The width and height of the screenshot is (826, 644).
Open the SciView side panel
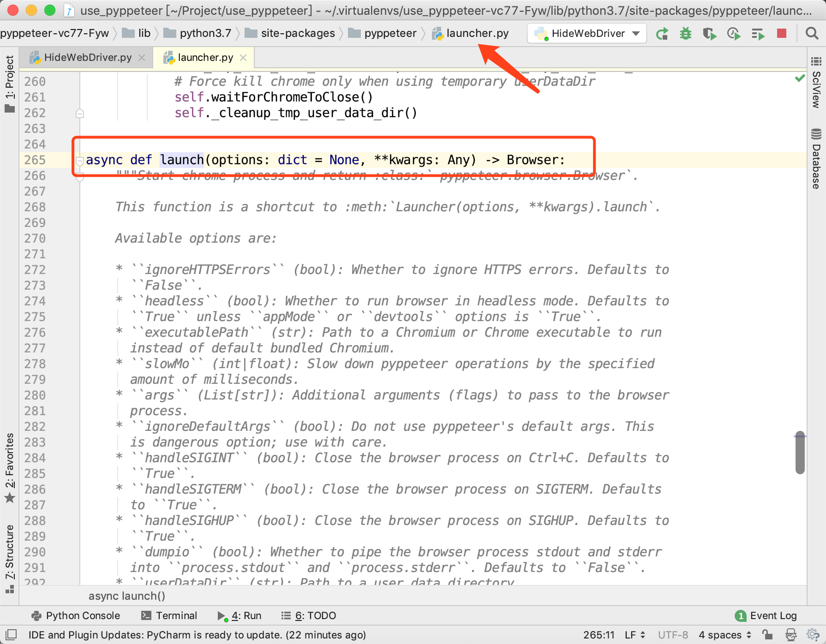pyautogui.click(x=816, y=83)
